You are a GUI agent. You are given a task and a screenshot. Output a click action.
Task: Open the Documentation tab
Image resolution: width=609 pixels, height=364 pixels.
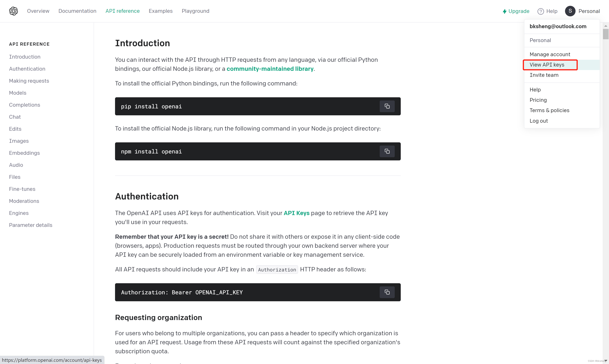point(77,11)
